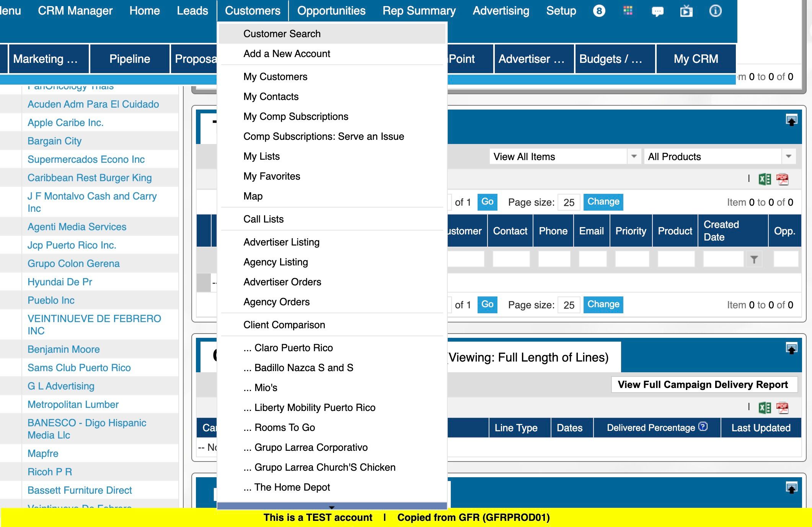Click the notification badge showing 8

(599, 11)
